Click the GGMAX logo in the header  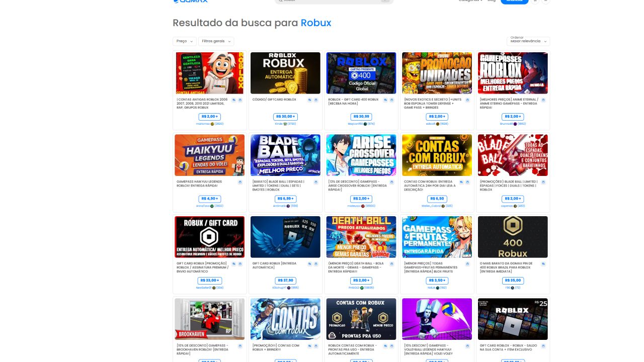pos(191,2)
